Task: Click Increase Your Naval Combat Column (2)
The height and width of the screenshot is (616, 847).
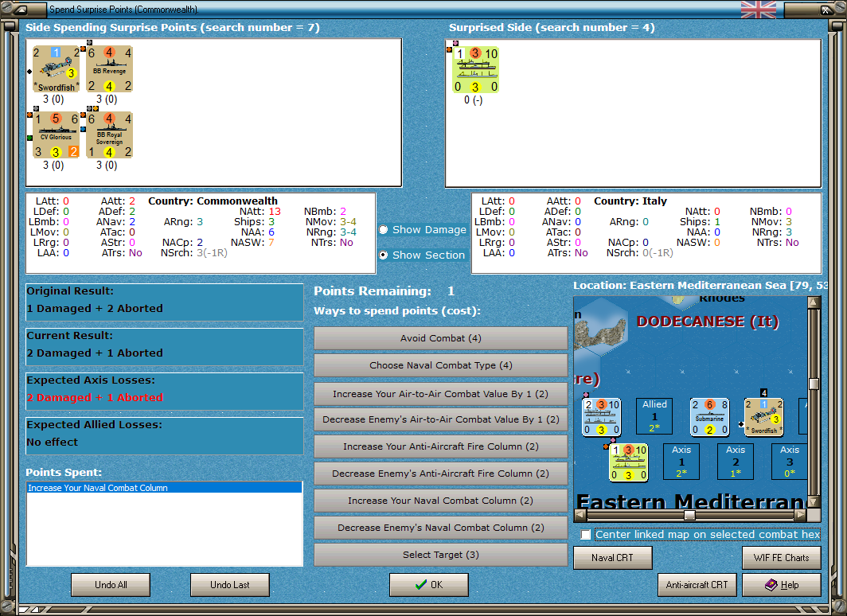Action: 441,501
